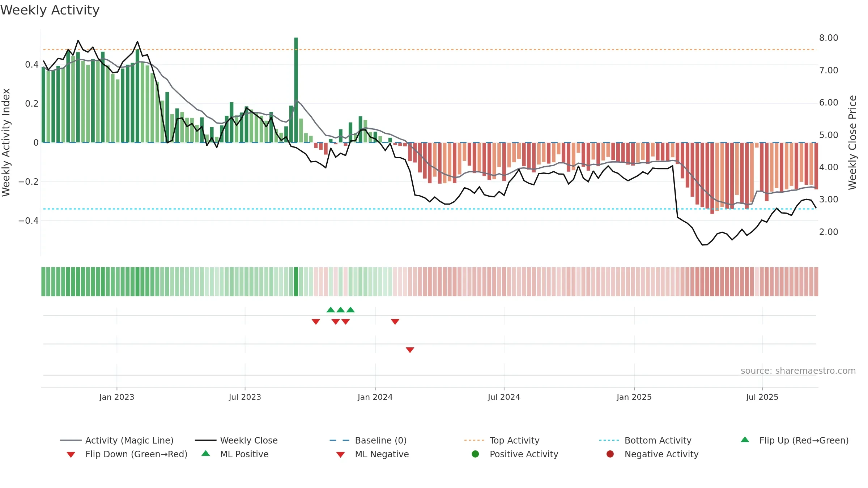Toggle Flip Down (Green→Red) legend entry
The height and width of the screenshot is (488, 868).
point(127,454)
